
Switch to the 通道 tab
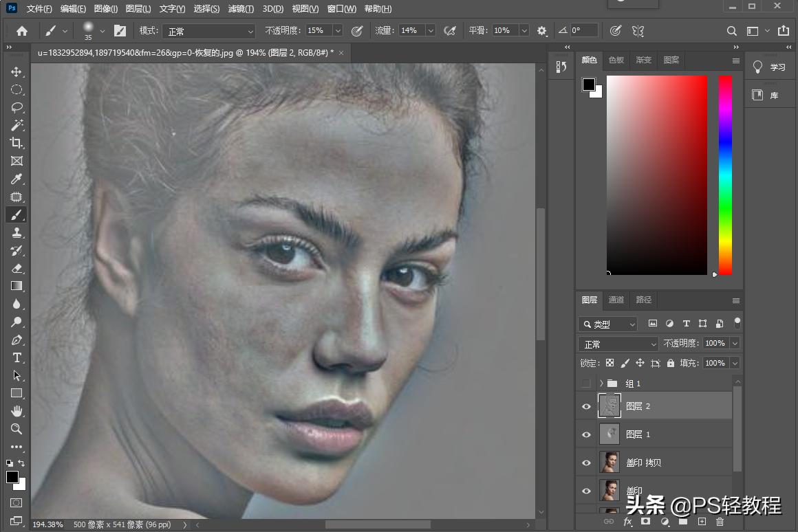(616, 300)
